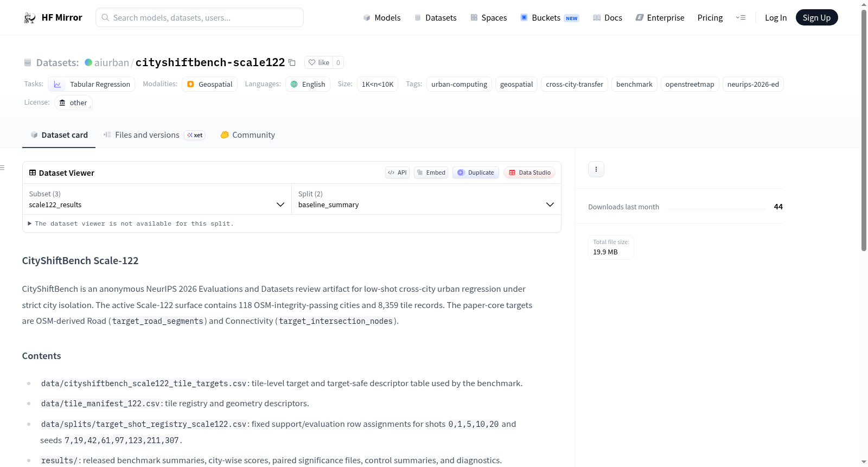The height and width of the screenshot is (467, 868).
Task: Copy dataset name with the copy icon
Action: [x=292, y=62]
